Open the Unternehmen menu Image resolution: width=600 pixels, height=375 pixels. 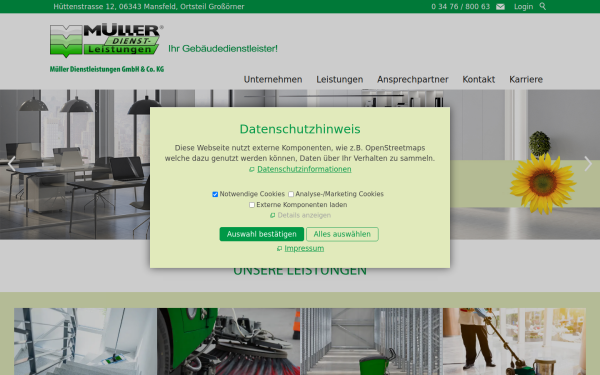pyautogui.click(x=273, y=79)
